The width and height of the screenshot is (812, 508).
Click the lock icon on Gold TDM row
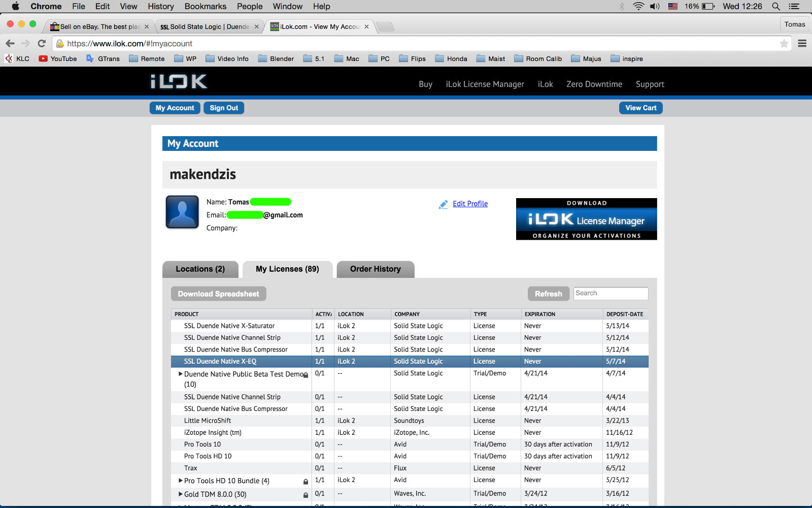pos(306,495)
